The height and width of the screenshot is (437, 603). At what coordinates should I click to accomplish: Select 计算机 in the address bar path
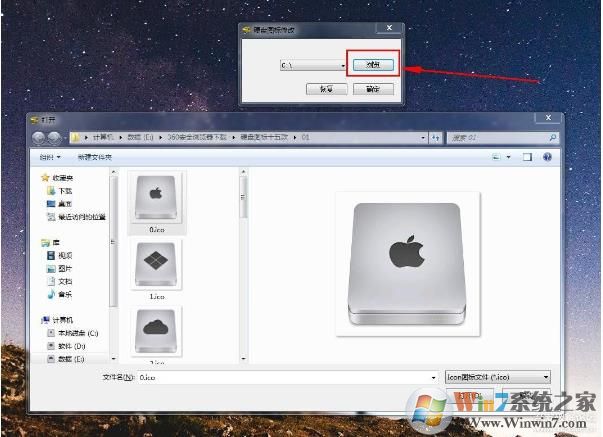(103, 137)
